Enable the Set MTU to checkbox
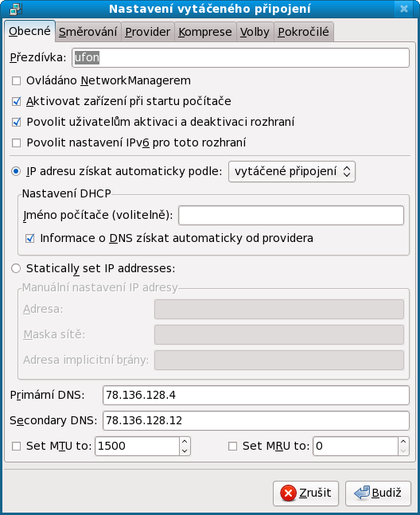 pyautogui.click(x=16, y=446)
